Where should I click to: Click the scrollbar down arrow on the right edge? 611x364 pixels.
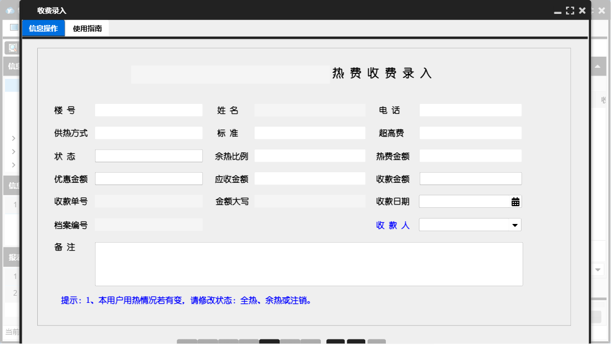(598, 269)
